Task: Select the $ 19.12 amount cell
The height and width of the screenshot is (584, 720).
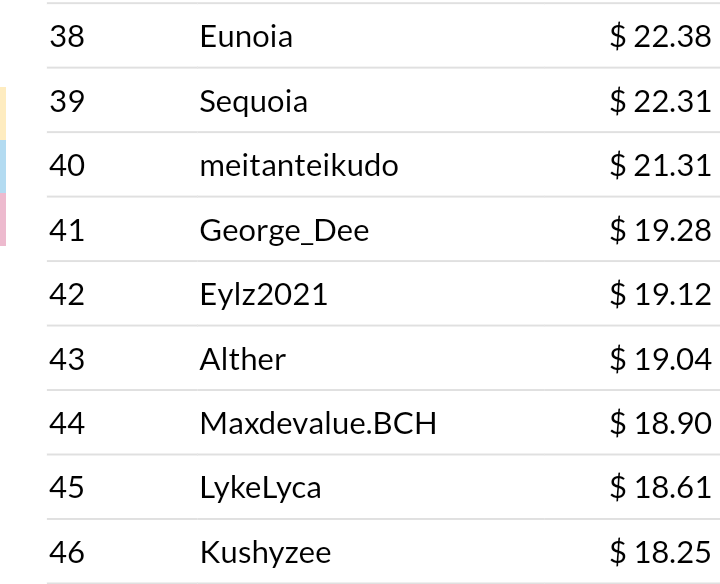Action: (661, 294)
